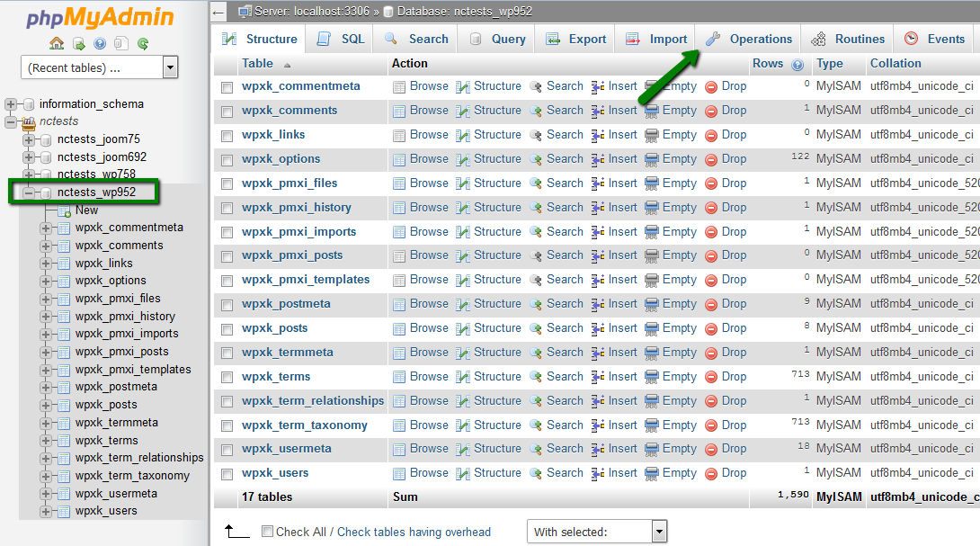This screenshot has width=980, height=546.
Task: Open the wpxk_postmeta table link
Action: 286,304
